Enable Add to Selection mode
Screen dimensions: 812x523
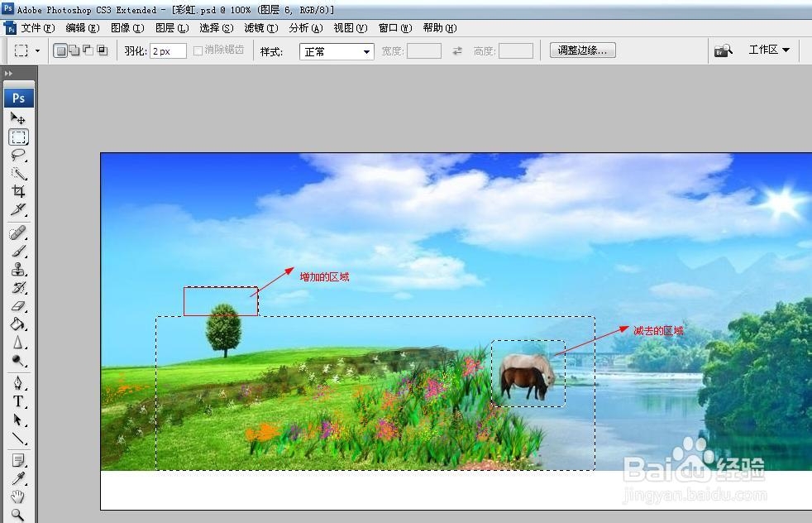72,50
